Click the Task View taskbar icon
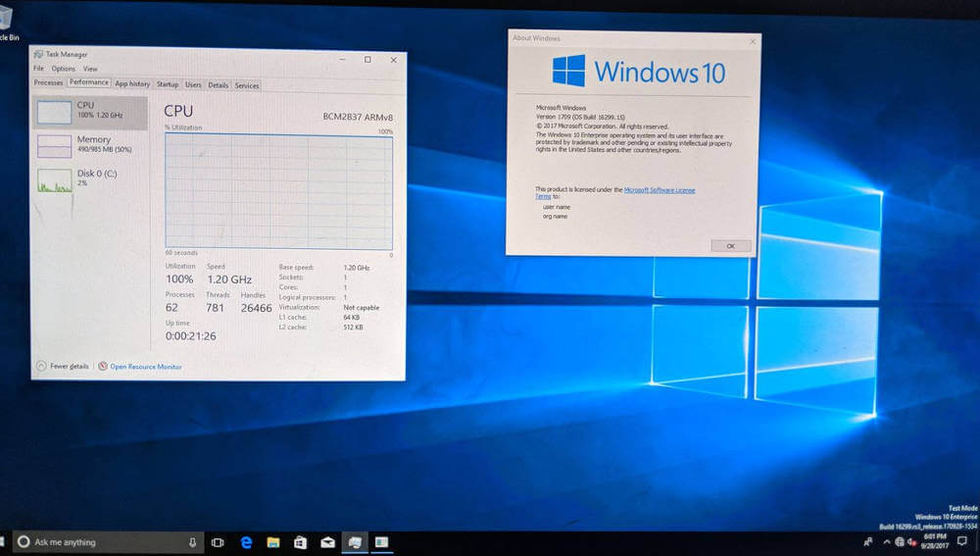Viewport: 980px width, 556px height. point(218,541)
